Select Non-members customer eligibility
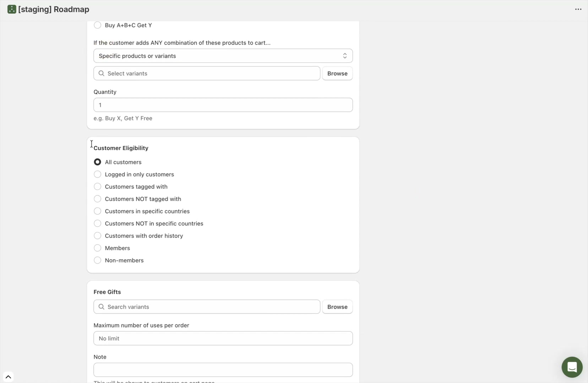The width and height of the screenshot is (588, 383). point(97,260)
